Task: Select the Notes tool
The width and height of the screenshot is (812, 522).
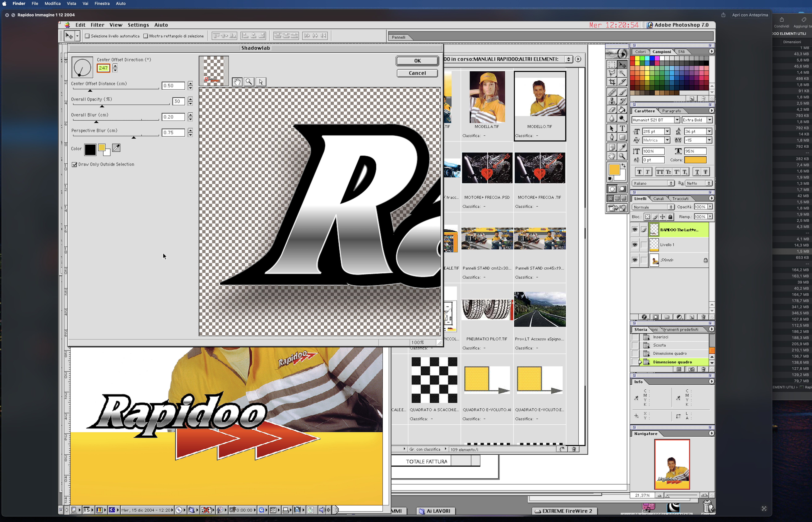Action: [x=612, y=147]
